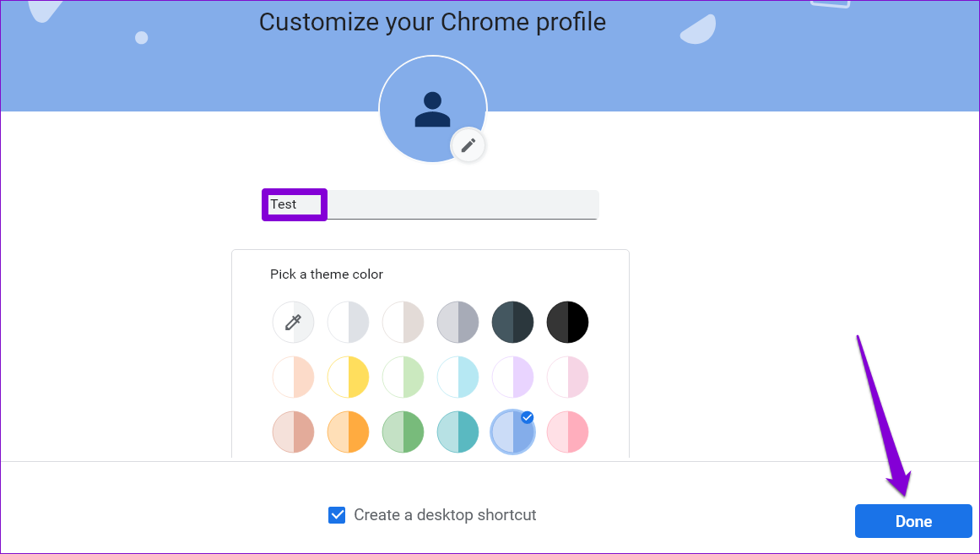This screenshot has width=980, height=554.
Task: Select the teal theme color
Action: (458, 432)
